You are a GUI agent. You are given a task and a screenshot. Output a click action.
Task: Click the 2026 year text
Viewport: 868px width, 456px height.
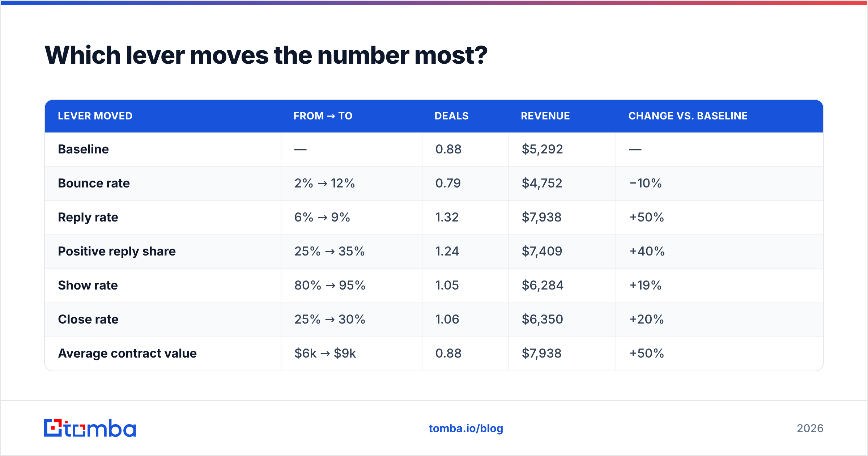tap(810, 428)
